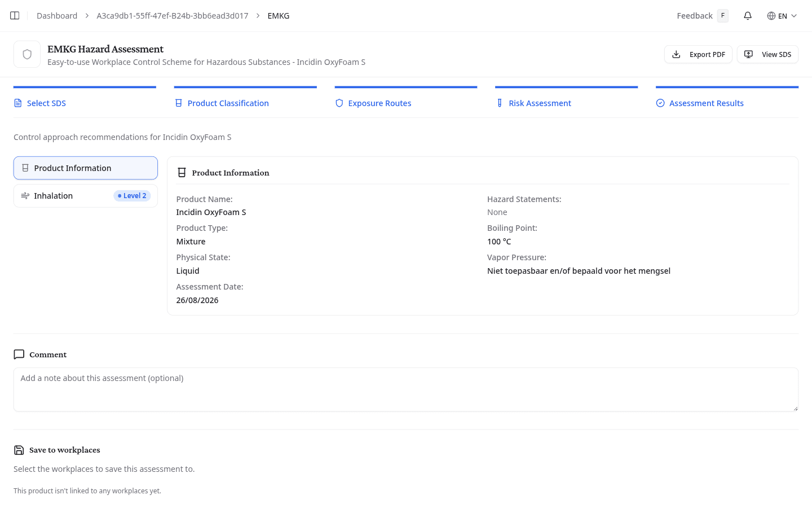Click the product type value Mixture
Image resolution: width=812 pixels, height=508 pixels.
(191, 242)
